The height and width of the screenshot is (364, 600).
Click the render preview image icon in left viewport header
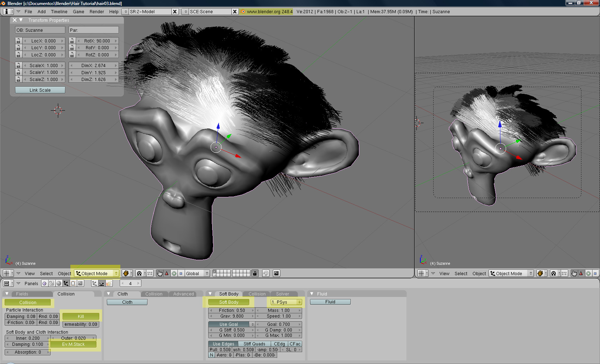[x=276, y=273]
